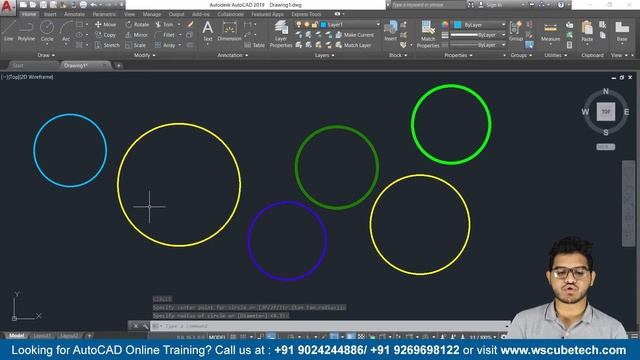Toggle the grid display in status bar
Image resolution: width=640 pixels, height=360 pixels.
(233, 337)
